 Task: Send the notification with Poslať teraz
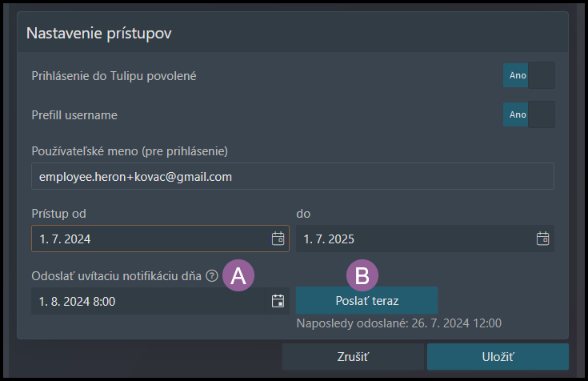pyautogui.click(x=366, y=300)
